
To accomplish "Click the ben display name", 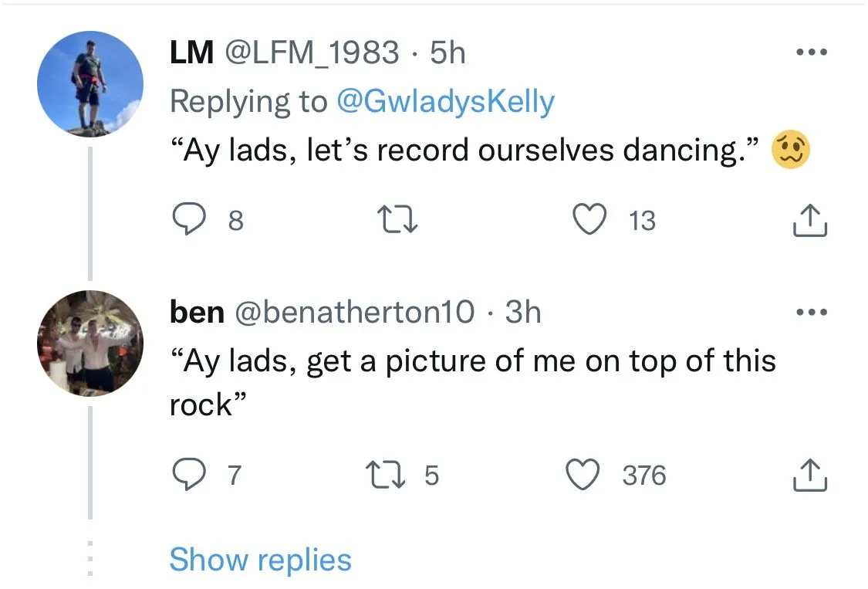I will tap(197, 313).
